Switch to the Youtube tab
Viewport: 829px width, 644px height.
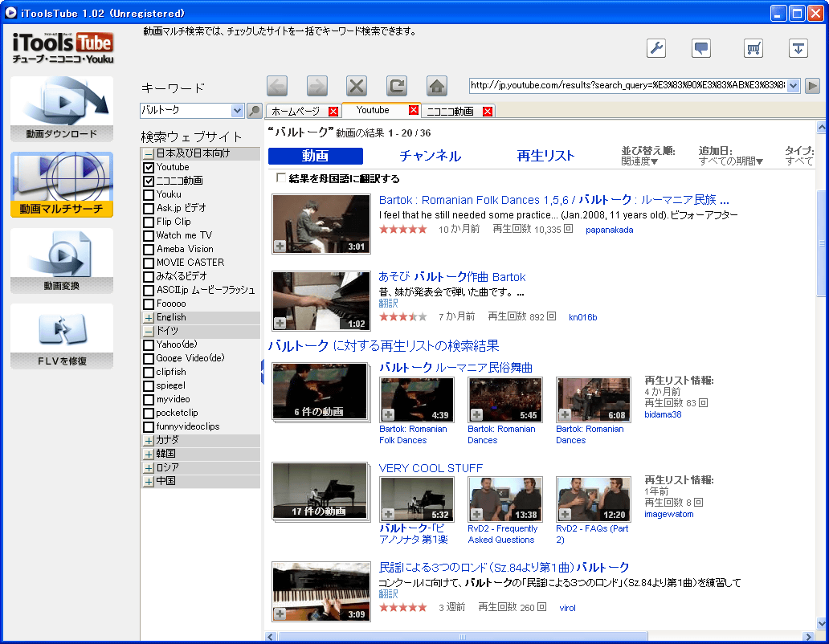tap(373, 110)
